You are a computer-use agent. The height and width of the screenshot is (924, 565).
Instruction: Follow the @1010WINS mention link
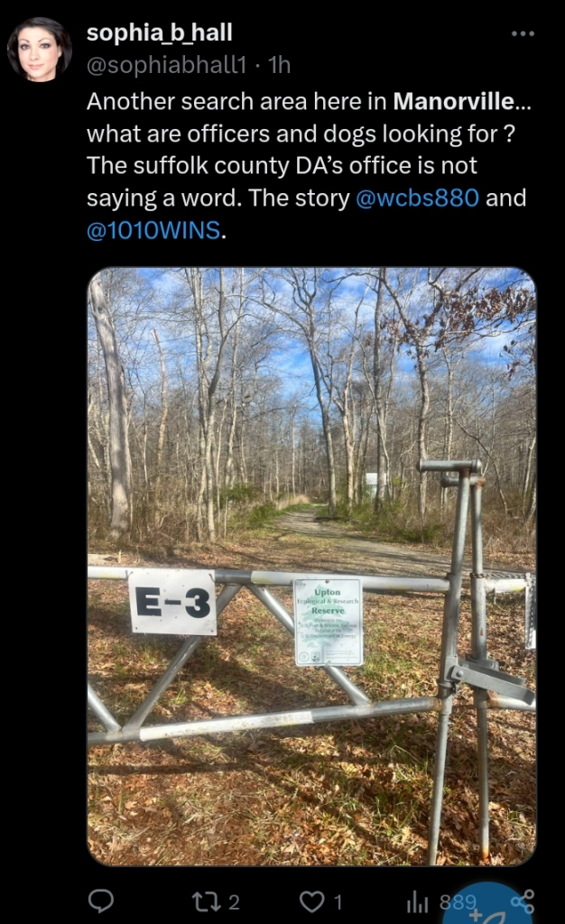153,230
